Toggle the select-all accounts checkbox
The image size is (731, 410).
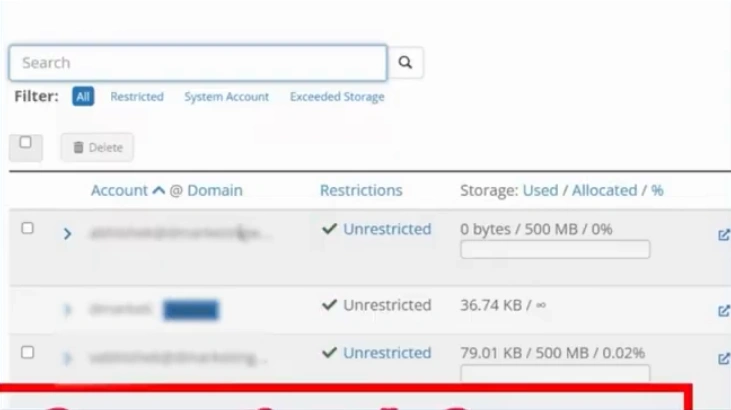[x=25, y=143]
